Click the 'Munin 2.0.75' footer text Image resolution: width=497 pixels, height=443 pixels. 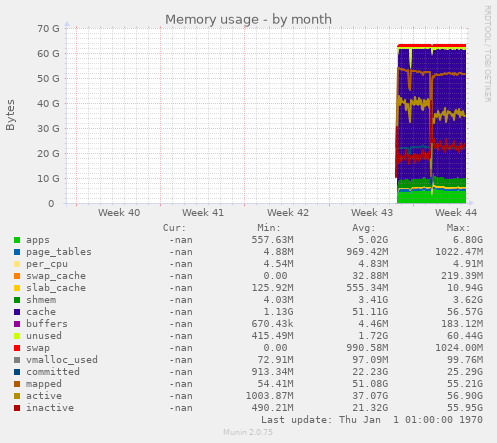tap(248, 432)
